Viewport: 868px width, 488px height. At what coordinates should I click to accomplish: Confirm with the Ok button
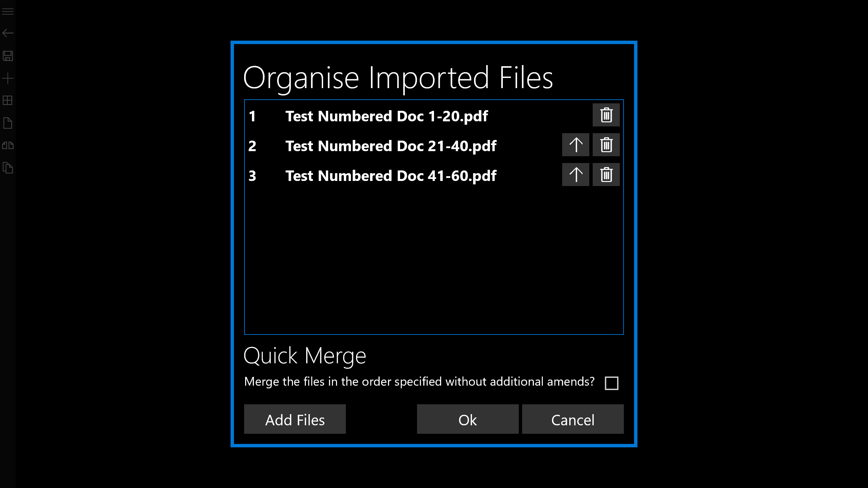468,419
